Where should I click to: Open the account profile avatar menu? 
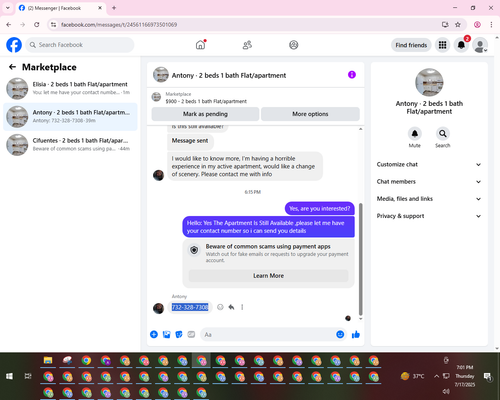pos(480,45)
